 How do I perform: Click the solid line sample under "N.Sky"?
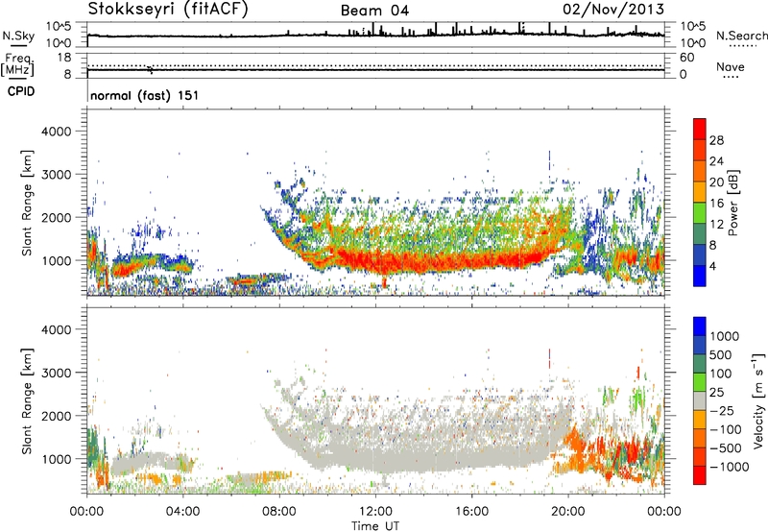click(18, 46)
